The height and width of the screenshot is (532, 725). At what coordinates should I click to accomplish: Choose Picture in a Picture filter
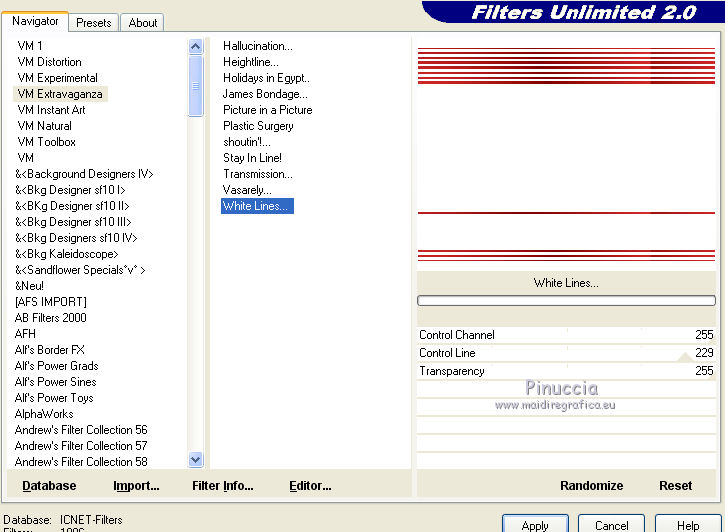click(x=268, y=110)
